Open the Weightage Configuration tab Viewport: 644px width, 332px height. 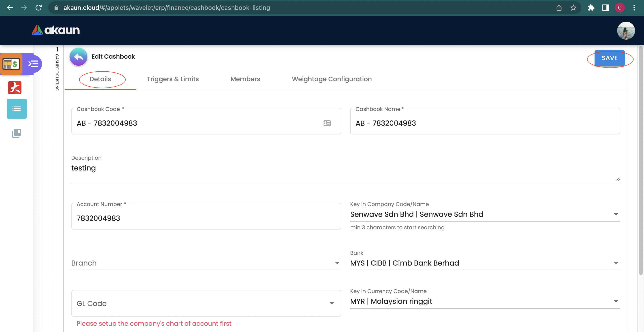tap(331, 79)
